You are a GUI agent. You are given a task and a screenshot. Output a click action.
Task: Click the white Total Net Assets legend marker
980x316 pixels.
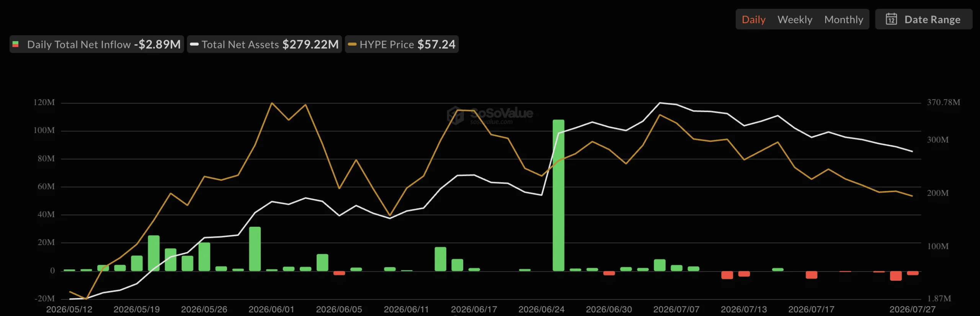click(x=194, y=44)
